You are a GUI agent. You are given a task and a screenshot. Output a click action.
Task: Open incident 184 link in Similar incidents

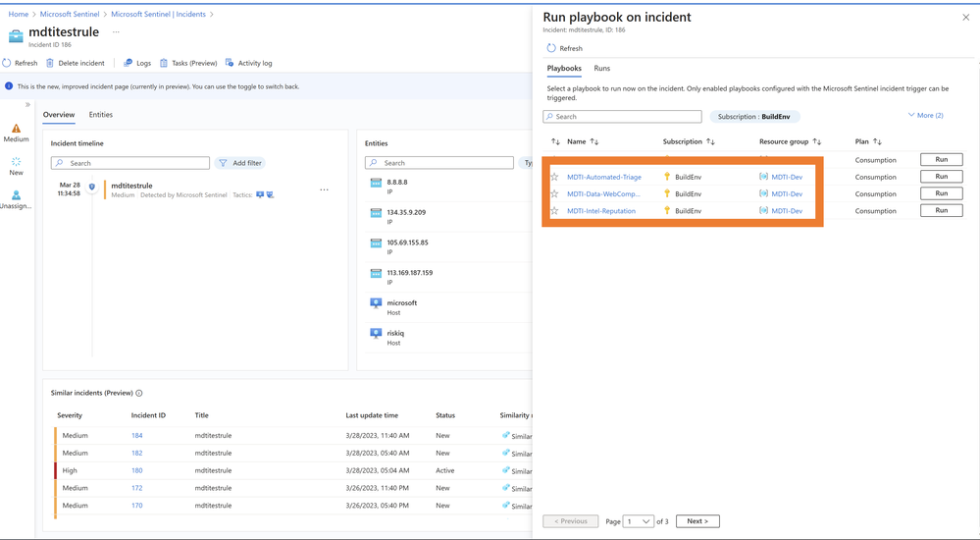[137, 436]
